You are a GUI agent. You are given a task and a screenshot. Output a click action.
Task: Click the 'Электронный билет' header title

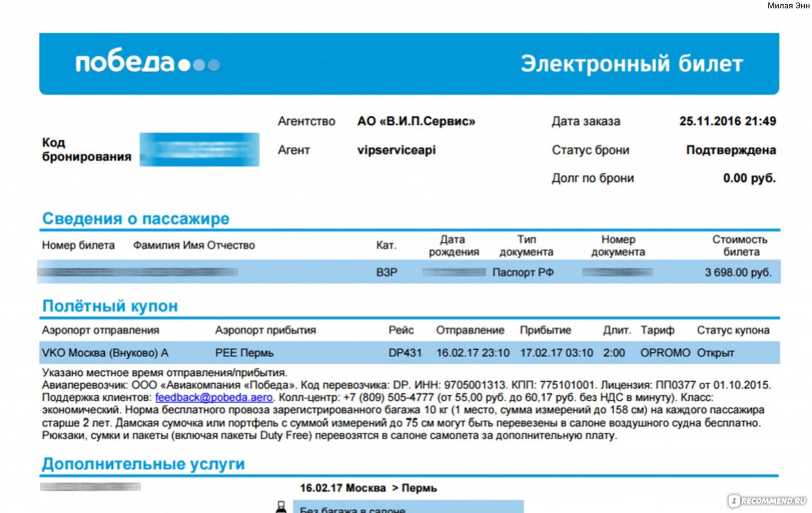(632, 64)
